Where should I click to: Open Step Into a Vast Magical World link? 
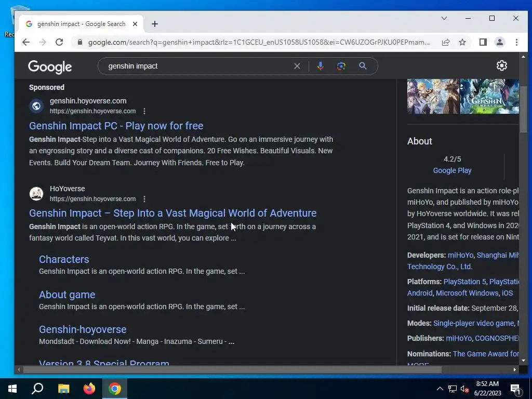[x=172, y=213]
